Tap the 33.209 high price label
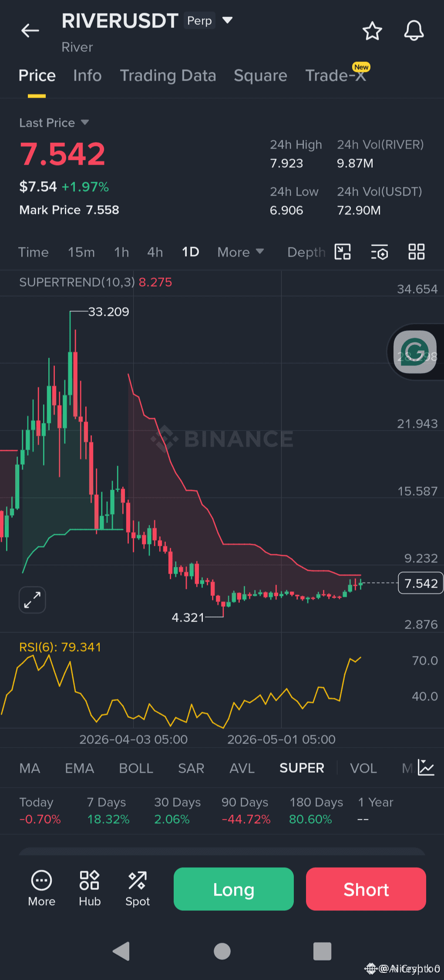Image resolution: width=444 pixels, height=980 pixels. pyautogui.click(x=109, y=312)
